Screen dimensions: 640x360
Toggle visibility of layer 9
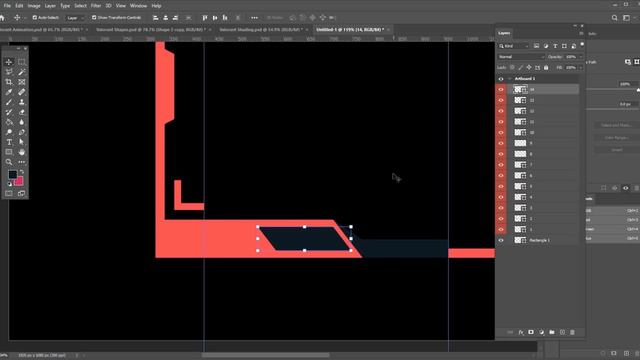(501, 143)
